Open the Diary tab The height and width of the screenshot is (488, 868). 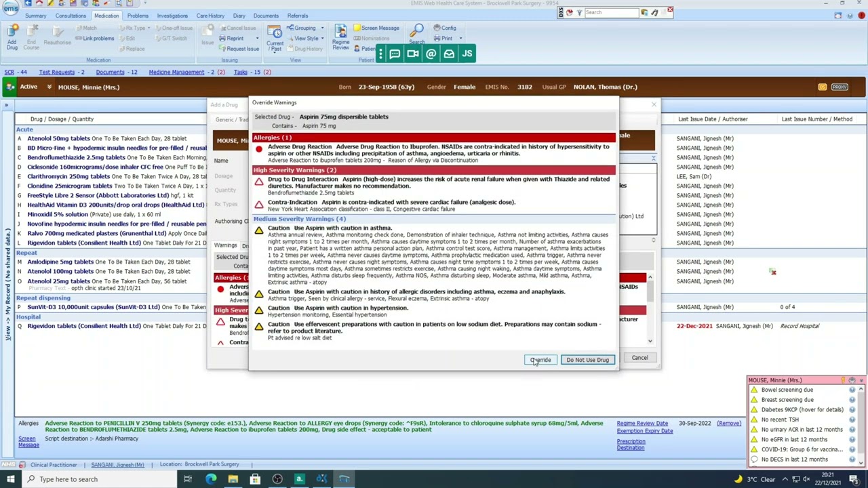click(239, 16)
